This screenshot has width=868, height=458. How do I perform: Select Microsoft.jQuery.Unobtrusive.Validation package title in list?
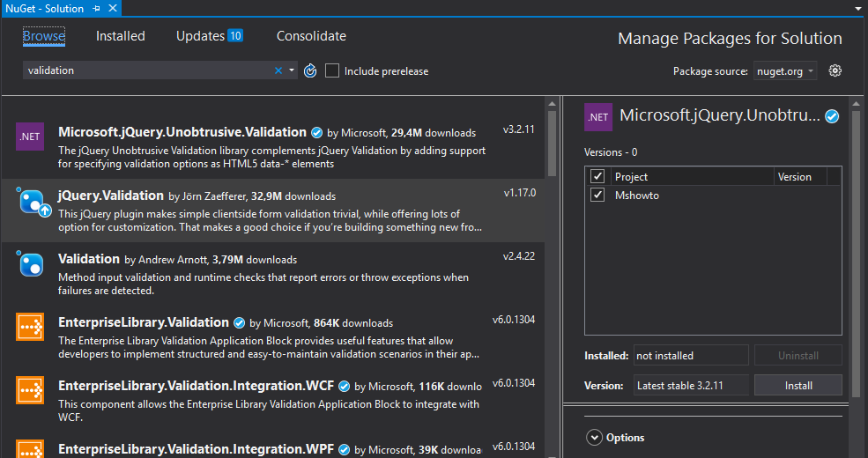pos(182,131)
